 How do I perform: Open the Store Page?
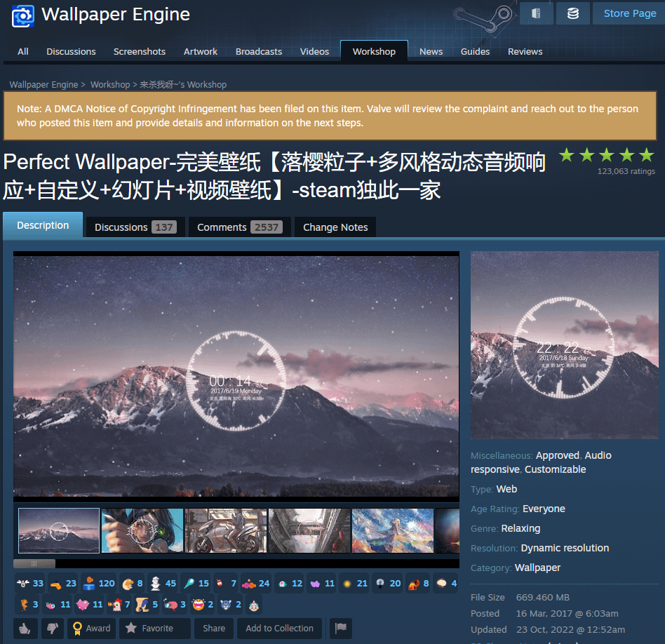(630, 13)
